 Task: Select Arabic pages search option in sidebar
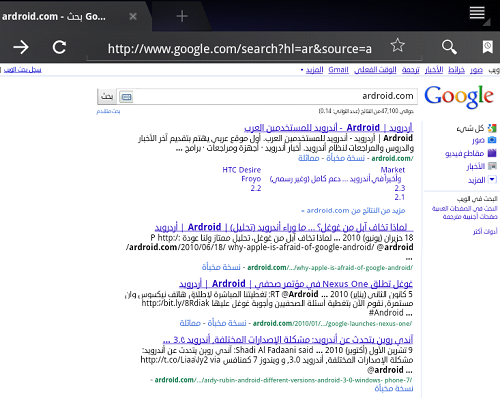coord(464,208)
